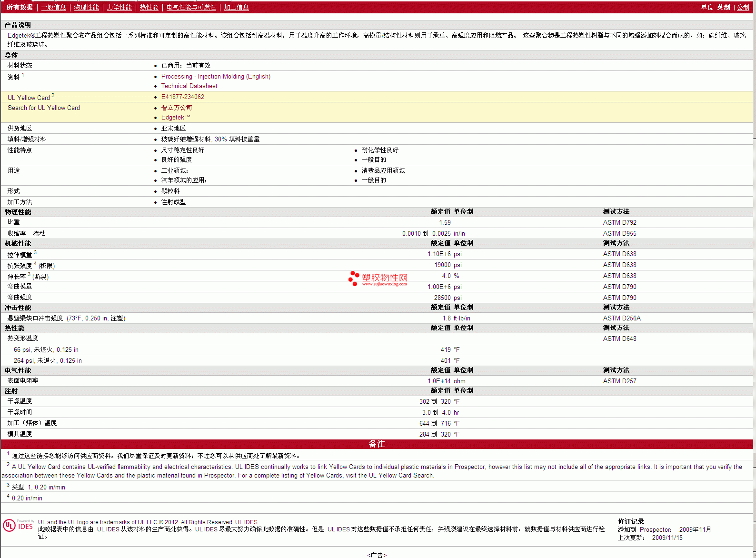756x558 pixels.
Task: Open the Technical Datasheet link
Action: point(189,86)
